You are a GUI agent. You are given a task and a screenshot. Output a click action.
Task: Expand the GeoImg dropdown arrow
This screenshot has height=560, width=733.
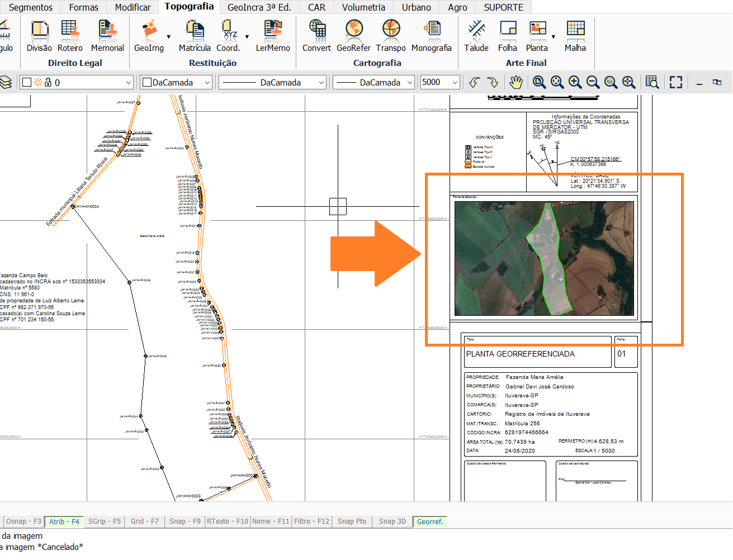coord(169,37)
